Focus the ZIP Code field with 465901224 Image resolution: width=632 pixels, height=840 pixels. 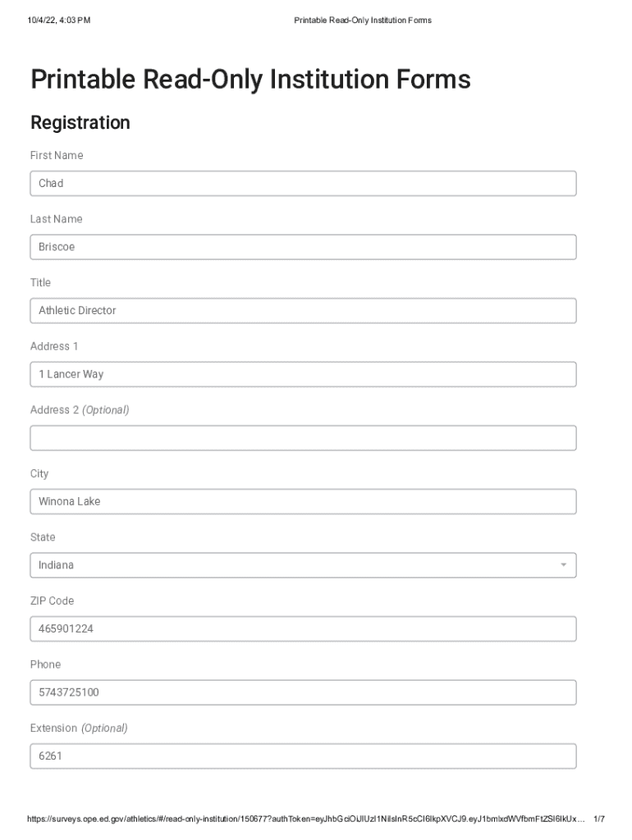[x=303, y=629]
